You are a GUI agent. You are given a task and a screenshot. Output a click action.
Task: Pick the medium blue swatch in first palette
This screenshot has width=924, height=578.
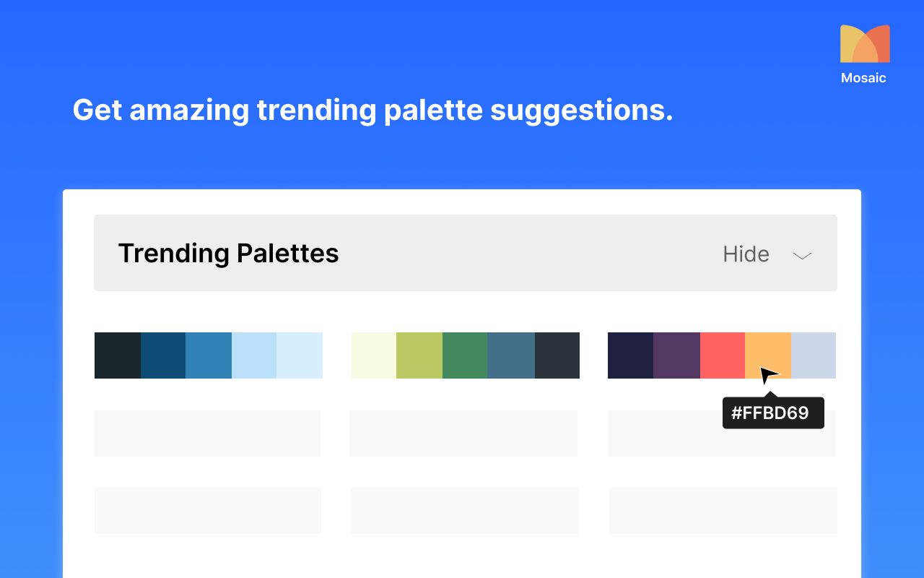[209, 355]
